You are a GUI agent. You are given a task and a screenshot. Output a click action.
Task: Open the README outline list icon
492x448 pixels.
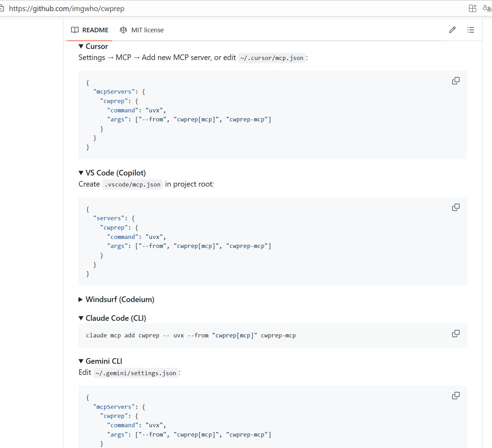pos(471,30)
